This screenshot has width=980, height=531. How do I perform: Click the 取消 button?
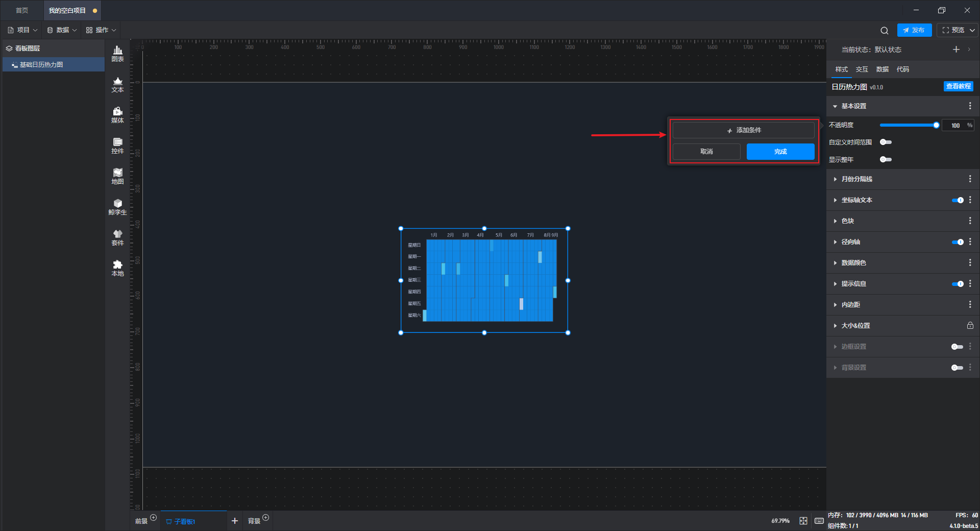click(x=706, y=152)
